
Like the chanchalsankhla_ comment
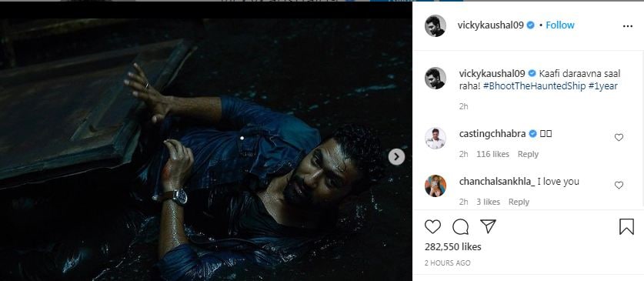(619, 186)
